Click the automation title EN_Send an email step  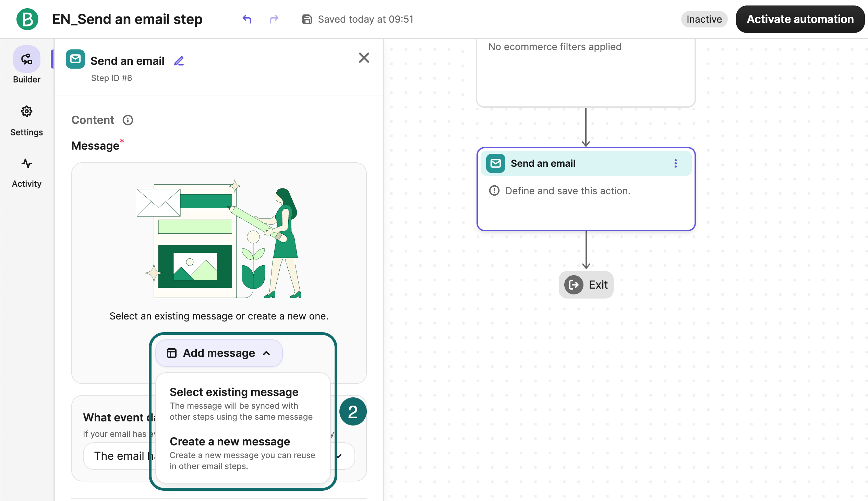pyautogui.click(x=127, y=19)
